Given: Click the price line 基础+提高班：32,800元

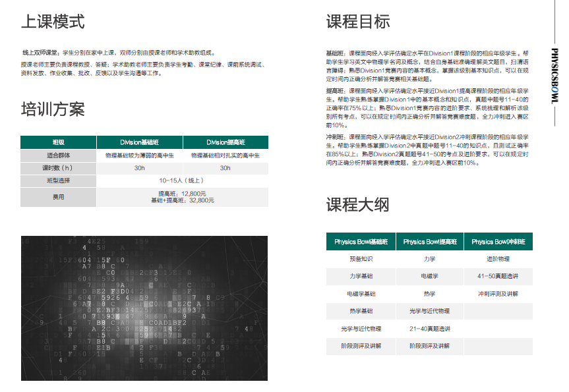Looking at the screenshot, I should (x=183, y=200).
